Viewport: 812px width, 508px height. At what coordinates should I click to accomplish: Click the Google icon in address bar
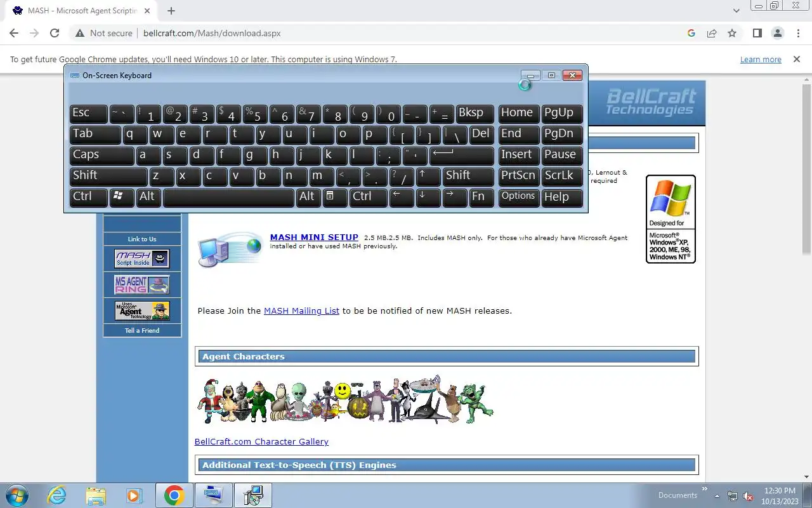coord(691,33)
